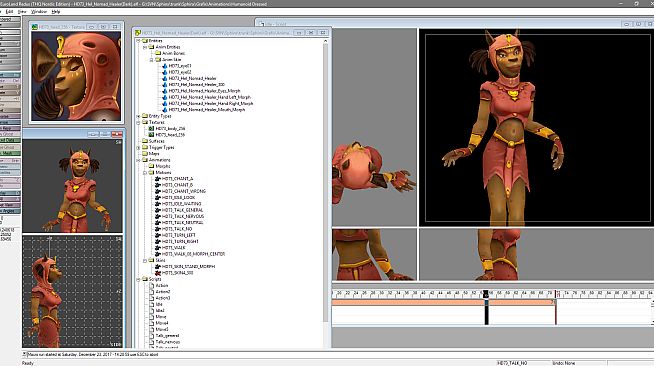Select HD73_eye02 entity icon in tree
The width and height of the screenshot is (654, 366).
tap(165, 72)
